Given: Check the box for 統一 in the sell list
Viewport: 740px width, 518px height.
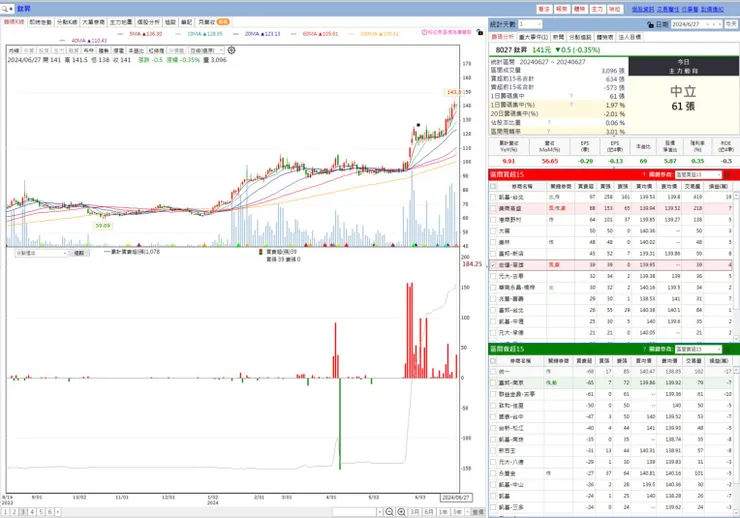Looking at the screenshot, I should click(x=493, y=372).
